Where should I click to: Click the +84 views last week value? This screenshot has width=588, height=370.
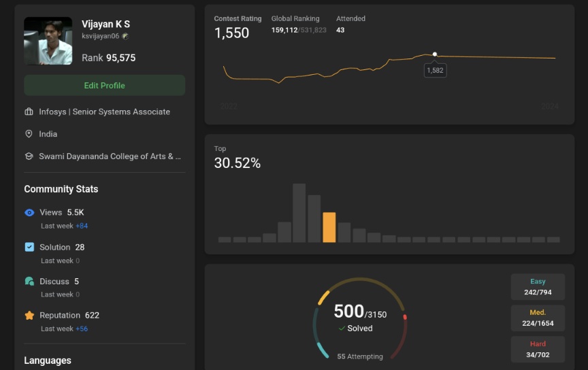point(82,226)
